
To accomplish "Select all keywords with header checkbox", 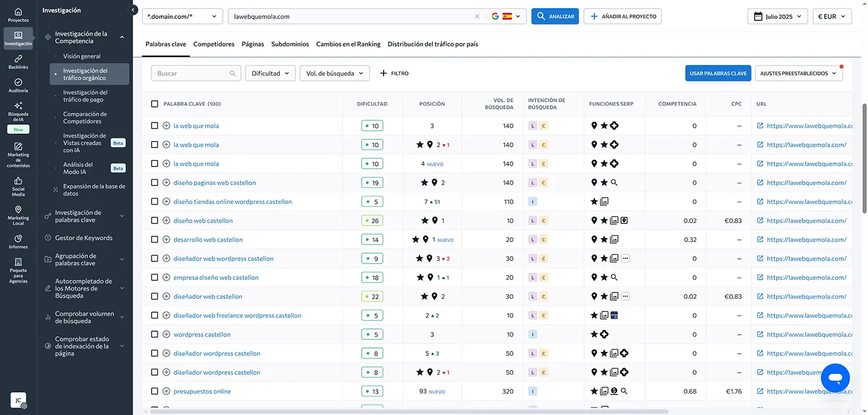I will (155, 104).
